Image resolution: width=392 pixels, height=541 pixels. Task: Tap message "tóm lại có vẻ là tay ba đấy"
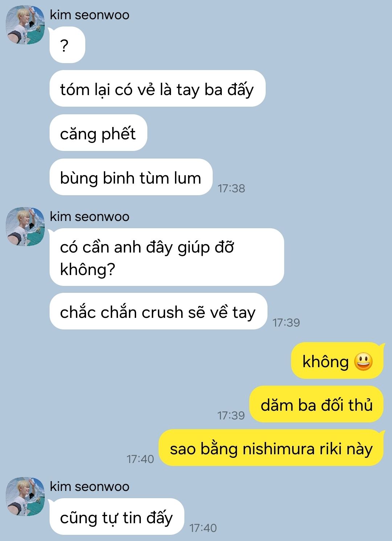tap(157, 89)
